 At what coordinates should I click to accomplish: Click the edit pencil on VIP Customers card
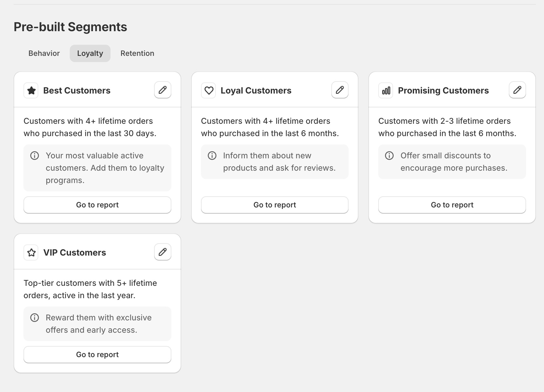click(x=162, y=252)
